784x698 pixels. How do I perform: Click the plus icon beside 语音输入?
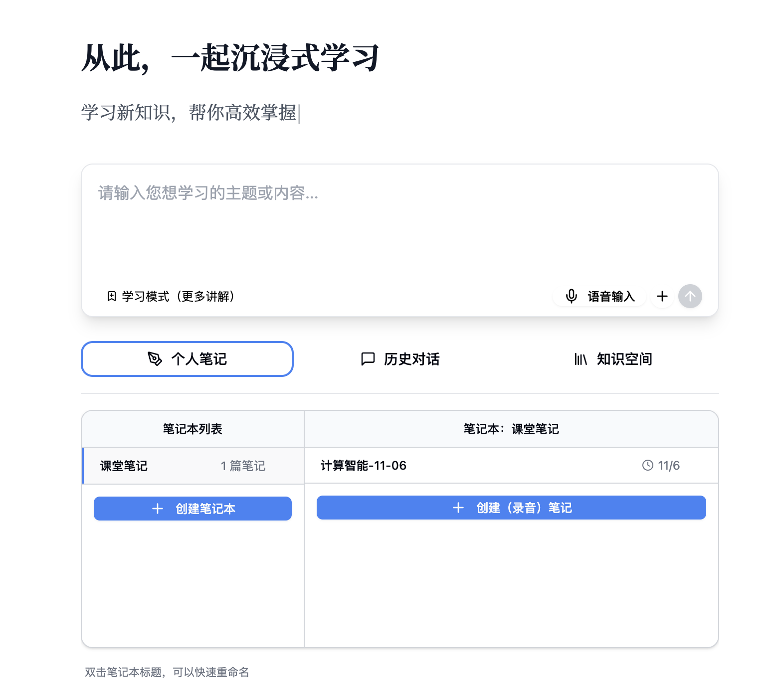662,296
